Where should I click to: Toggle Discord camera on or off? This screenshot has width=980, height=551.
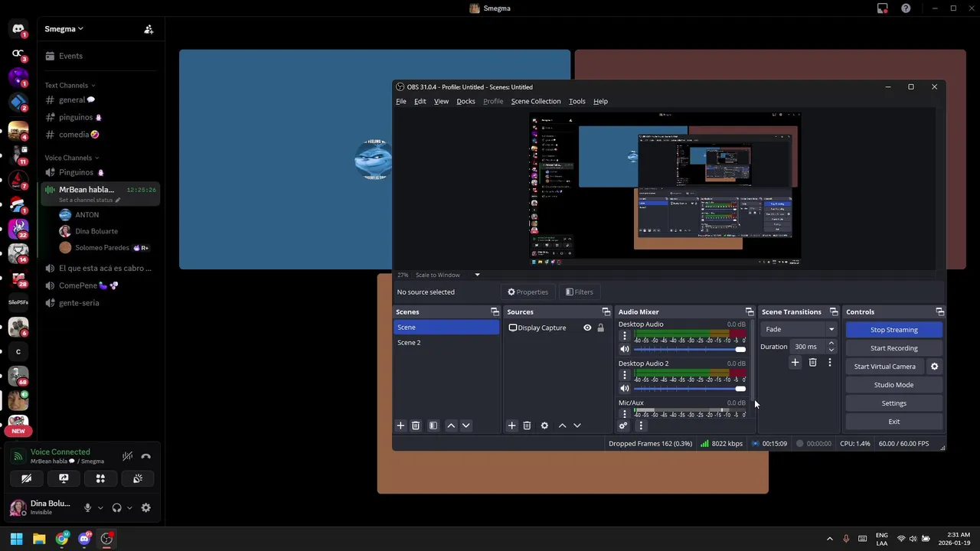point(27,478)
